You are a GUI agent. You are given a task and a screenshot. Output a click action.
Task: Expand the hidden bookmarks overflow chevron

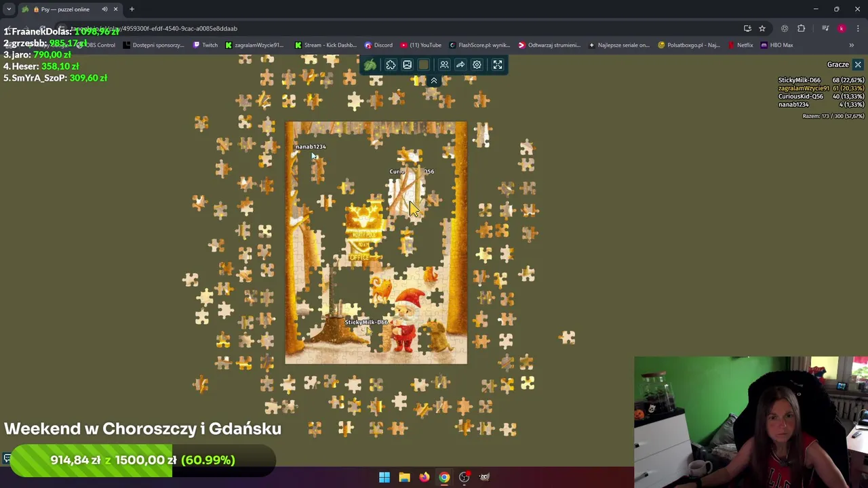852,45
